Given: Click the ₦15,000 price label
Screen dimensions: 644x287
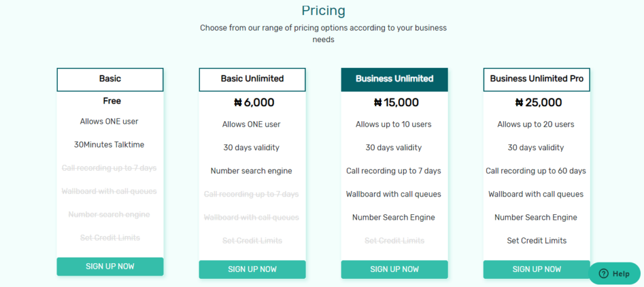Looking at the screenshot, I should [396, 102].
